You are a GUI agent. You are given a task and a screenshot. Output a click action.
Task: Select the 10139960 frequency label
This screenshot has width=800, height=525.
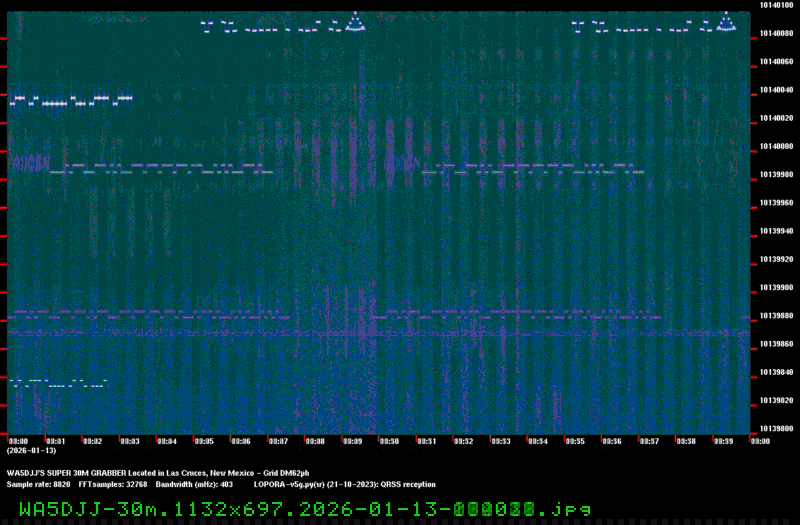point(777,203)
